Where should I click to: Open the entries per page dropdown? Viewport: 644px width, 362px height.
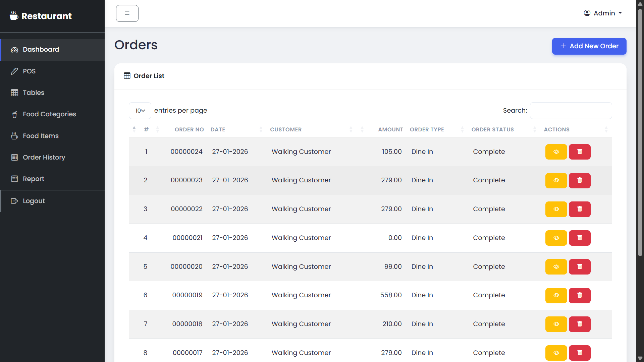click(140, 111)
